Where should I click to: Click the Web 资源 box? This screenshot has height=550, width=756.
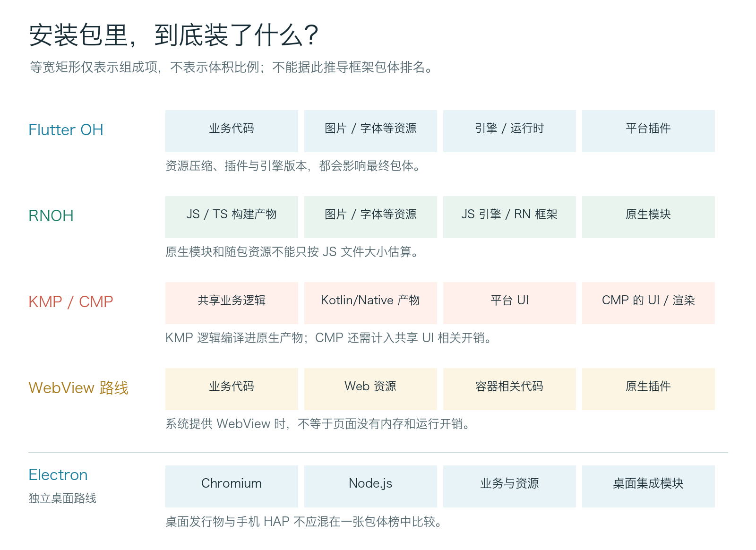[x=370, y=389]
